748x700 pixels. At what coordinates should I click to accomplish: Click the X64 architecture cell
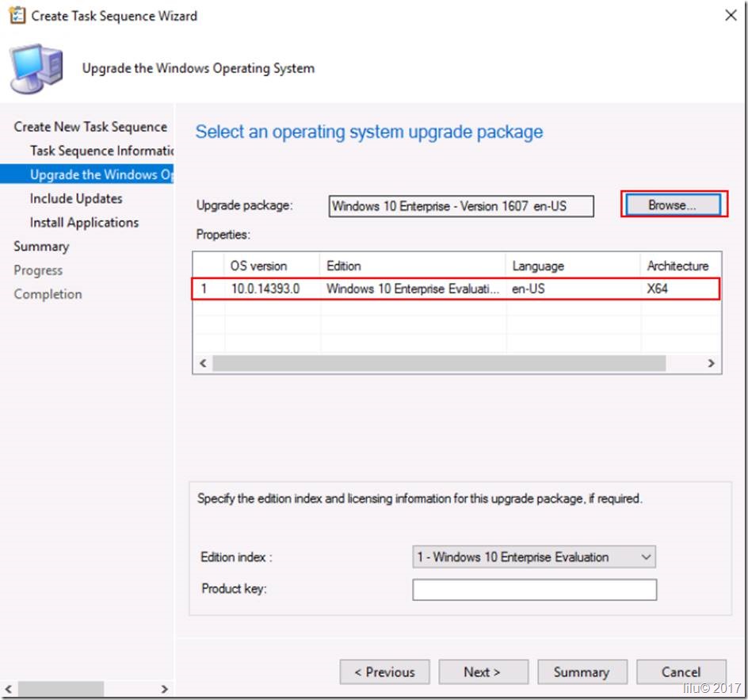click(x=657, y=289)
